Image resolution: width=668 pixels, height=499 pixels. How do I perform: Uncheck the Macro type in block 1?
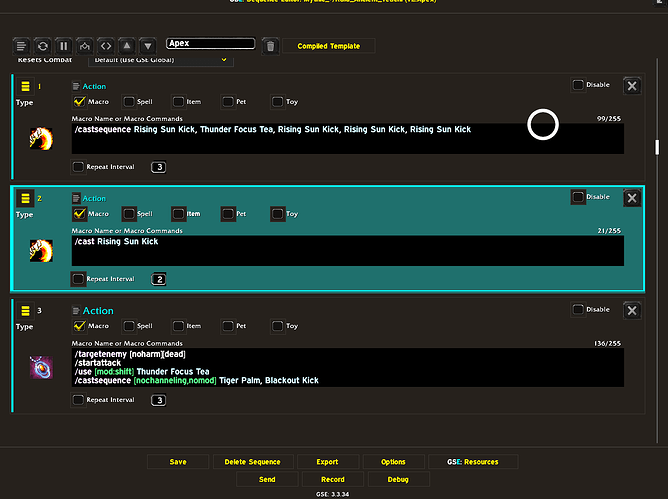click(x=79, y=101)
